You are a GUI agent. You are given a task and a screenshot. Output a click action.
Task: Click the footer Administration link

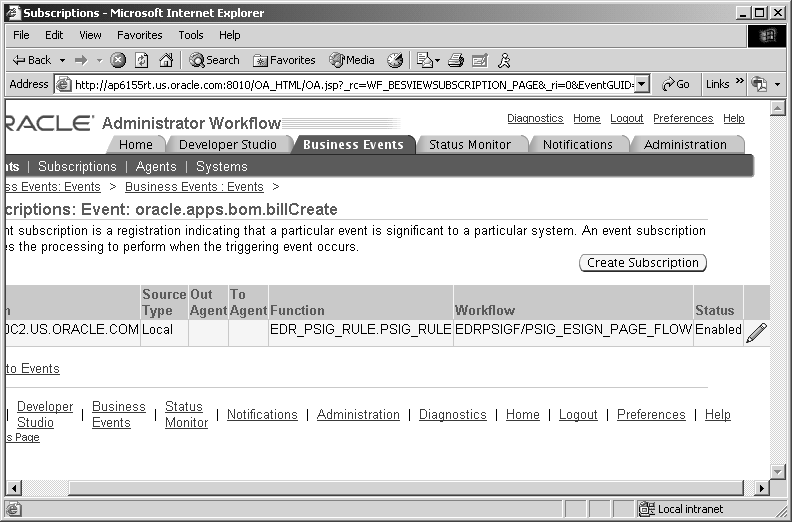click(358, 414)
